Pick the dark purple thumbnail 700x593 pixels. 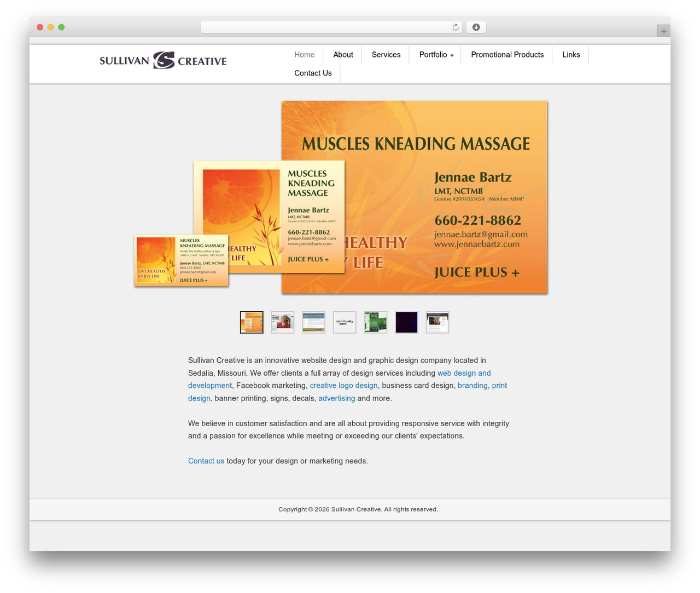(x=406, y=322)
